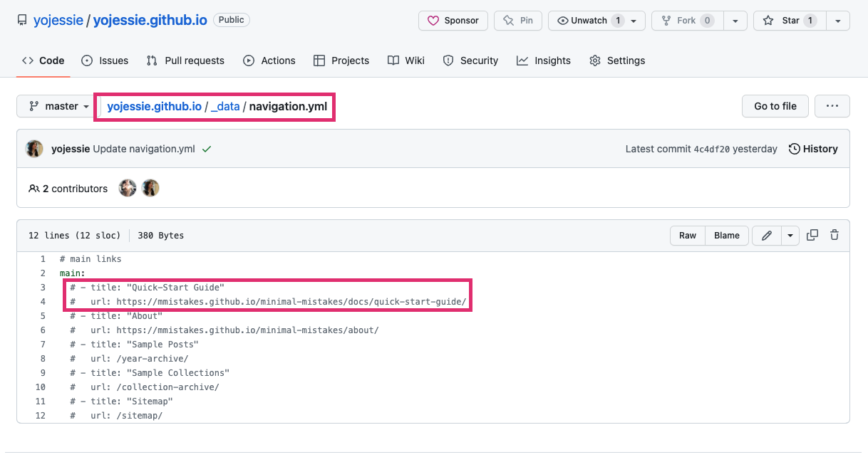Click the Quick-Start Guide title line

148,288
